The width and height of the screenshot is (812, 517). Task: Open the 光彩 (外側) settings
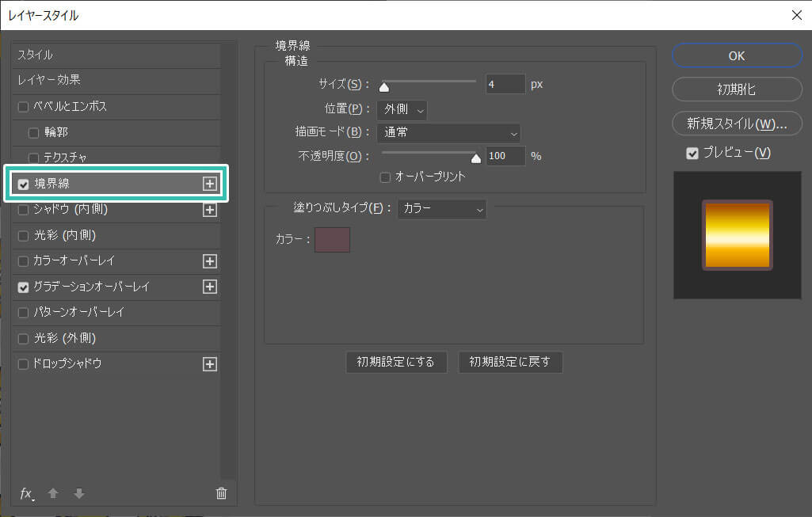point(65,338)
